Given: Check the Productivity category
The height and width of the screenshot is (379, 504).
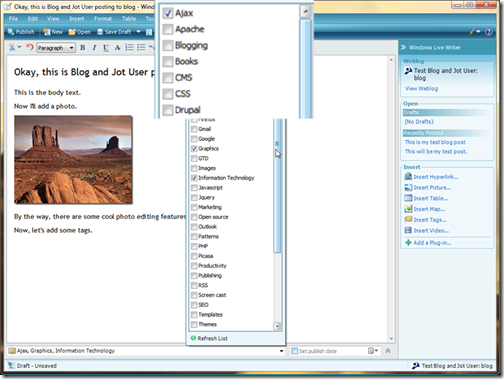Looking at the screenshot, I should 194,266.
